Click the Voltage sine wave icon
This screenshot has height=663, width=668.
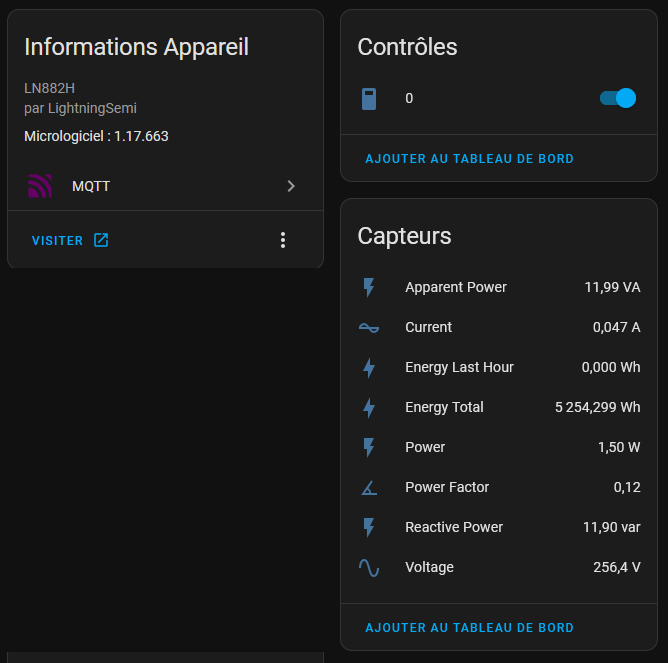pos(369,568)
